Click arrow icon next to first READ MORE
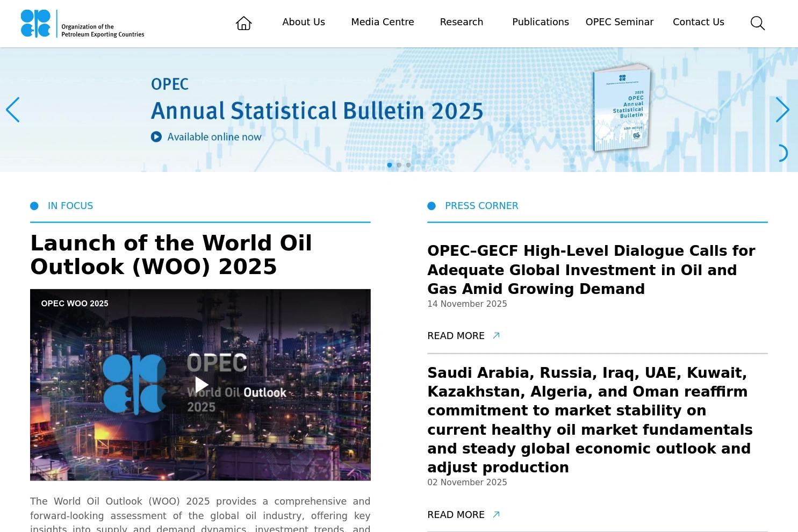The width and height of the screenshot is (798, 532). [497, 336]
